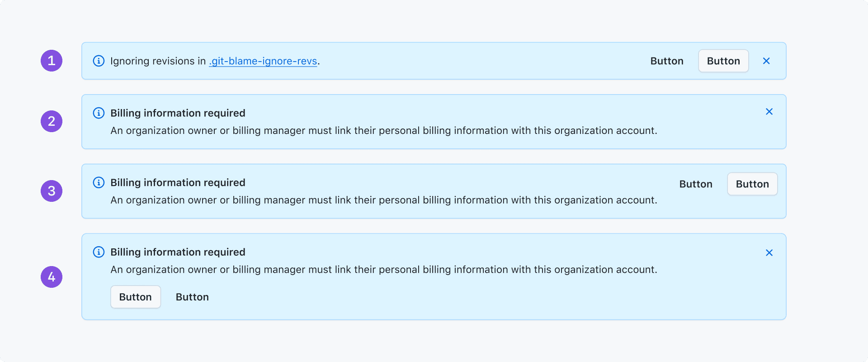
Task: Dismiss the git-blame-ignore-revs banner
Action: (x=766, y=61)
